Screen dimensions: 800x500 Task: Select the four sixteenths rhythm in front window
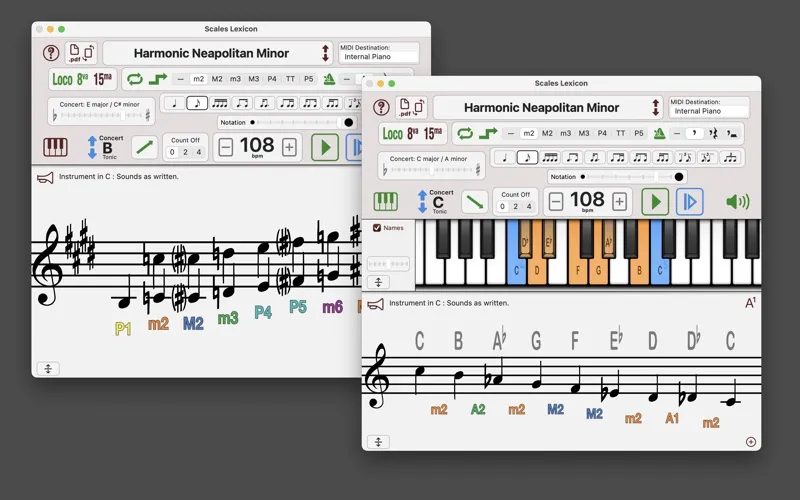(549, 157)
